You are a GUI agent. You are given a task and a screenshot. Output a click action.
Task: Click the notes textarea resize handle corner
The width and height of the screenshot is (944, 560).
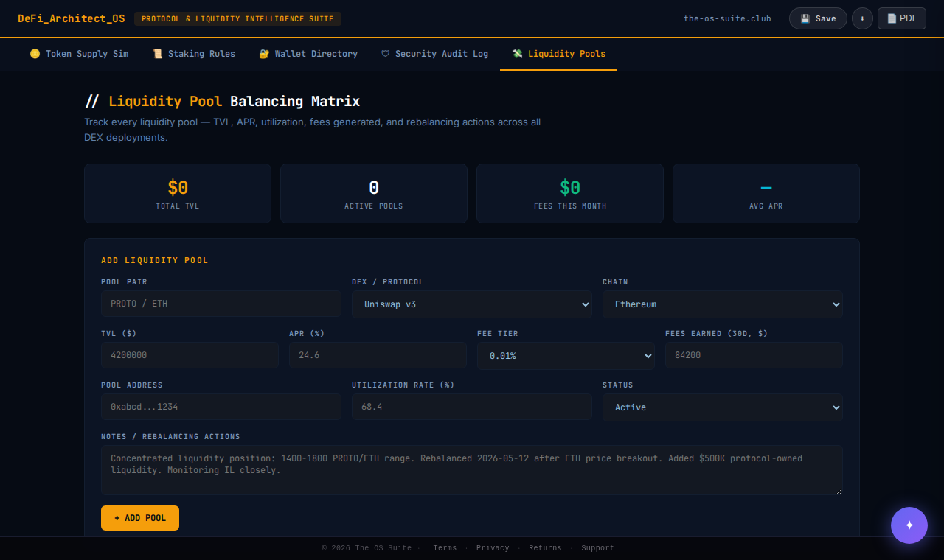coord(839,491)
